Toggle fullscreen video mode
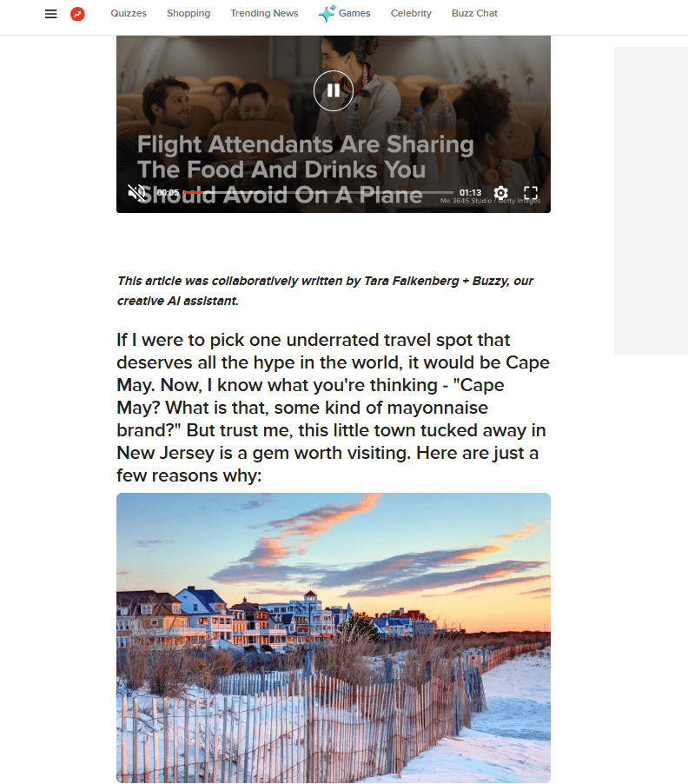The image size is (688, 784). pyautogui.click(x=531, y=192)
